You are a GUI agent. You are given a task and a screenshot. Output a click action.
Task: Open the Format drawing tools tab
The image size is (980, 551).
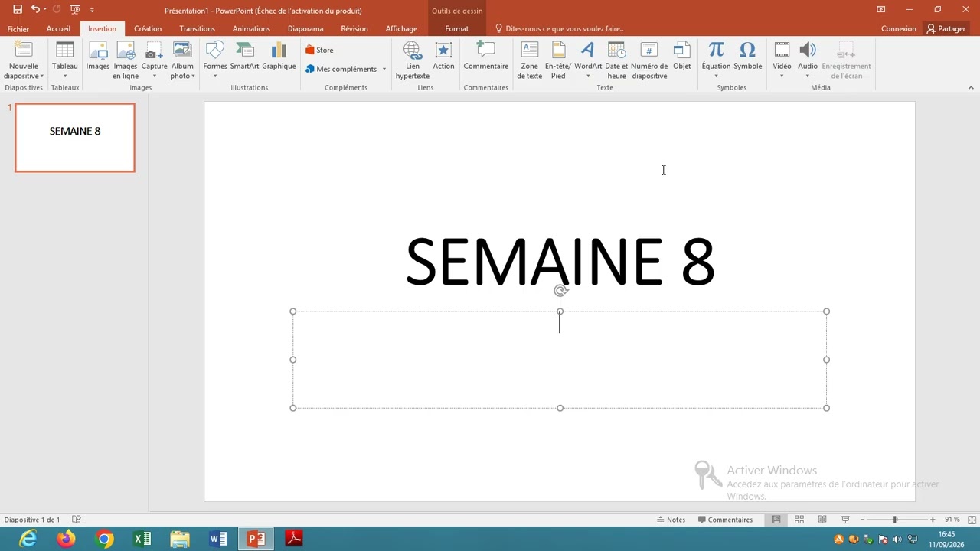pyautogui.click(x=457, y=28)
